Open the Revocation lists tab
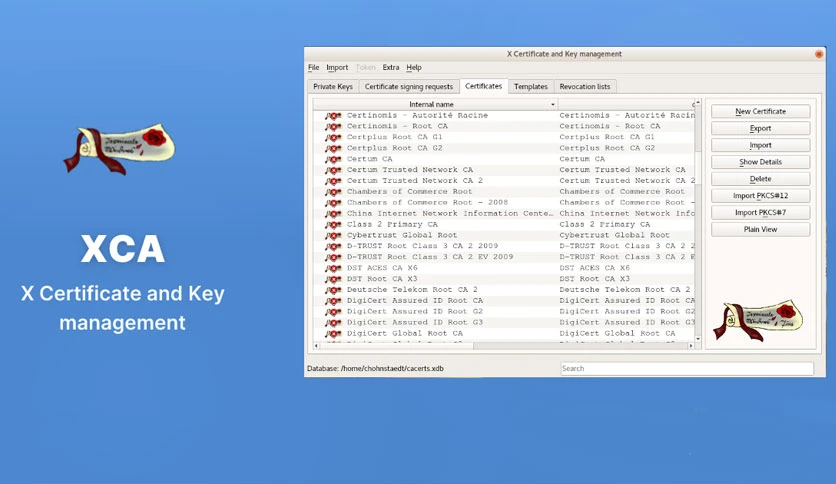Image resolution: width=836 pixels, height=484 pixels. [x=585, y=86]
